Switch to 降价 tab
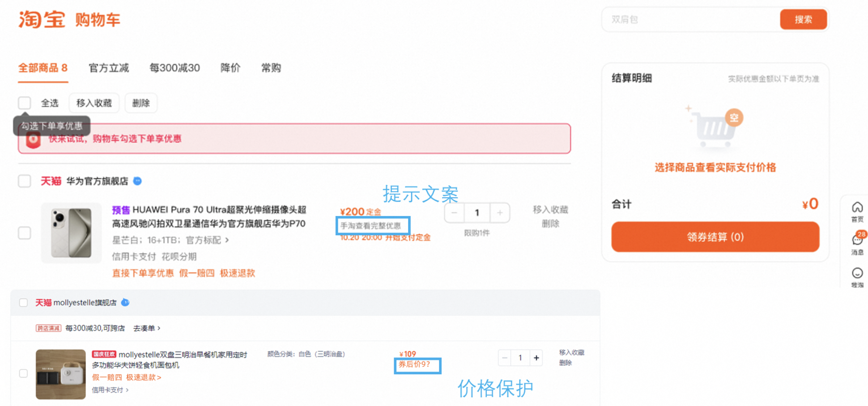 [230, 68]
